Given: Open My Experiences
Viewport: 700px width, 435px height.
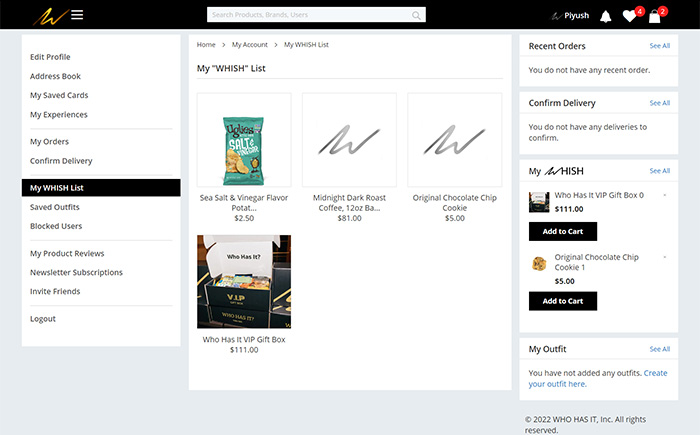Looking at the screenshot, I should pos(58,114).
